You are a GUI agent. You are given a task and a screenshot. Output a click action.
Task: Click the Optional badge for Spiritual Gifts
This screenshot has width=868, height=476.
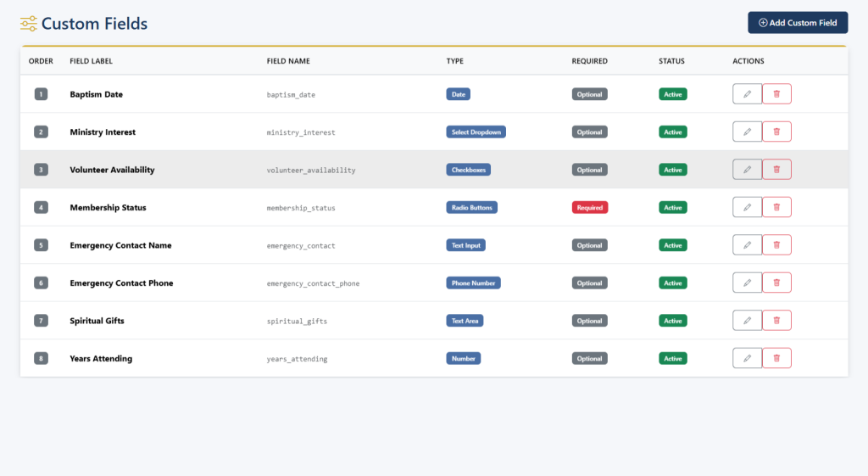click(x=589, y=321)
